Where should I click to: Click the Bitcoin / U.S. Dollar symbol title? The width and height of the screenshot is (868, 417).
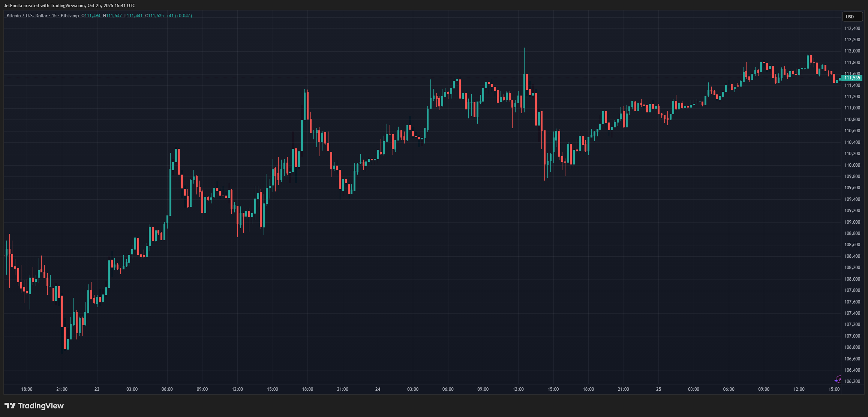coord(27,16)
